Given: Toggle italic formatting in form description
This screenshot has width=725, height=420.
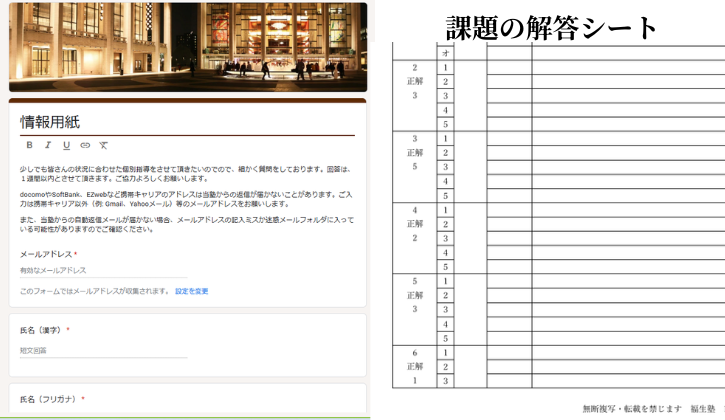Looking at the screenshot, I should (48, 145).
